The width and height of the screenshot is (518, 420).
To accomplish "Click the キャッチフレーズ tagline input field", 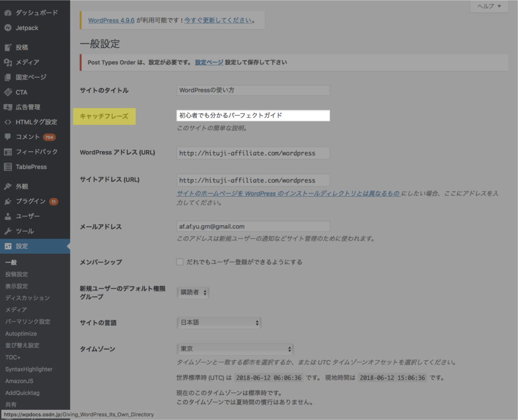I will pyautogui.click(x=253, y=115).
